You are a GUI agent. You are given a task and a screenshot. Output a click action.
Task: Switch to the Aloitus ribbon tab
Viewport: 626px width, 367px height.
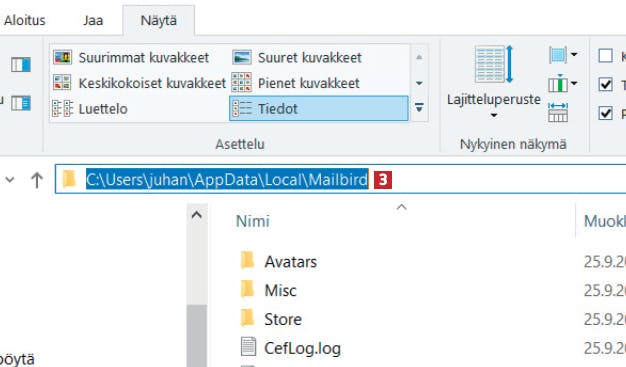(25, 20)
